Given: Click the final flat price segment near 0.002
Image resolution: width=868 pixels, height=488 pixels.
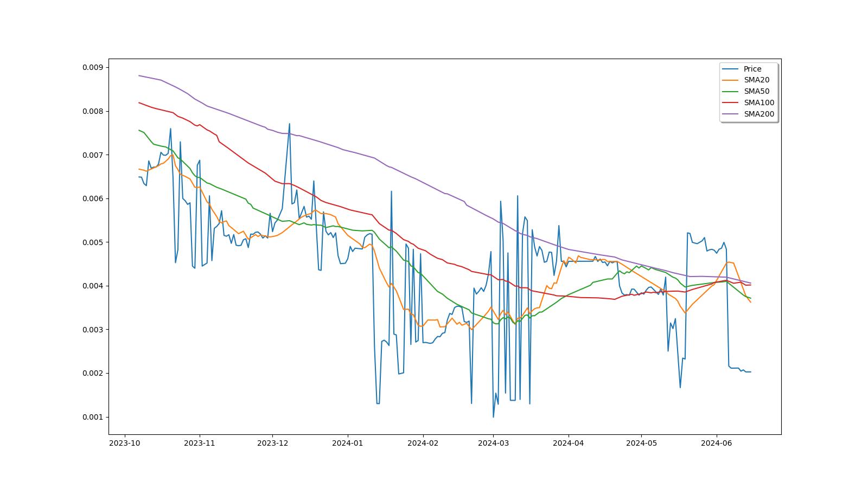Looking at the screenshot, I should (x=739, y=370).
